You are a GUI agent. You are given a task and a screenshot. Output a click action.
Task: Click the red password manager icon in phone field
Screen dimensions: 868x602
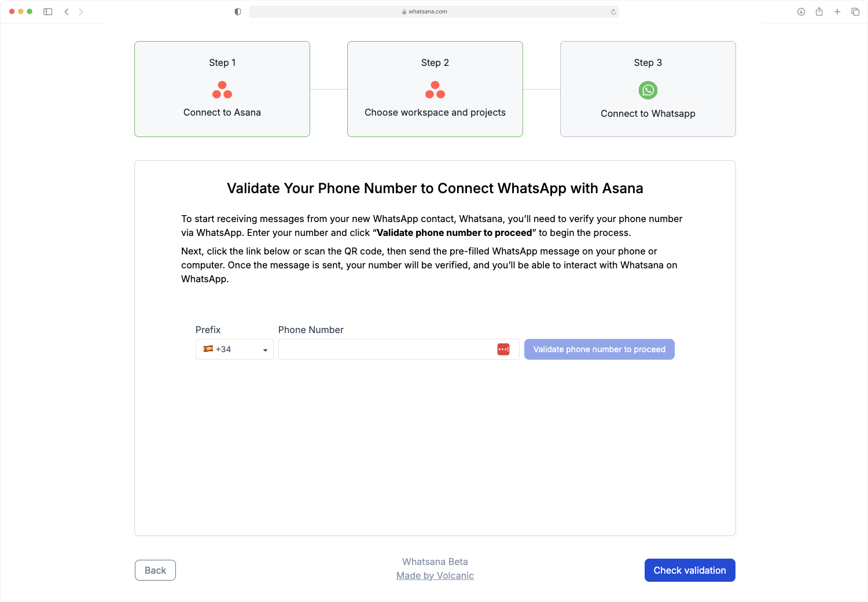(x=503, y=349)
